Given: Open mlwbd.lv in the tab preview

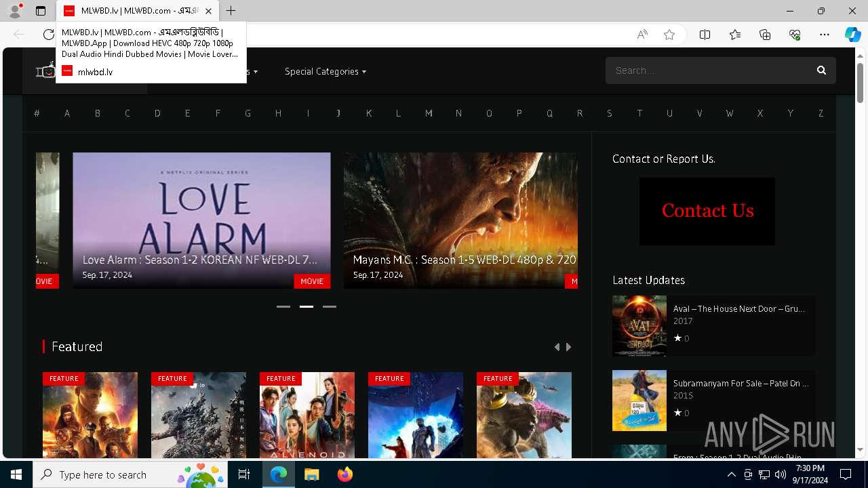Looking at the screenshot, I should click(95, 71).
